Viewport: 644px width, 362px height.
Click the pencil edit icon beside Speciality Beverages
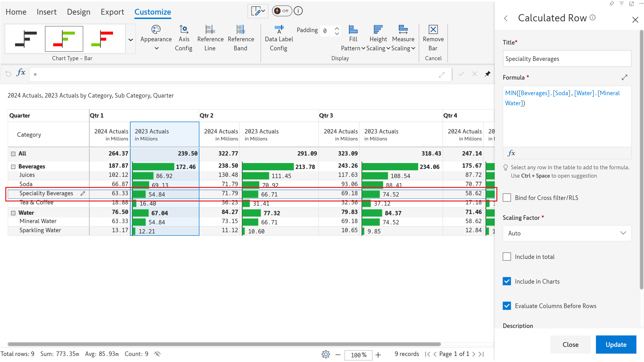(x=83, y=193)
